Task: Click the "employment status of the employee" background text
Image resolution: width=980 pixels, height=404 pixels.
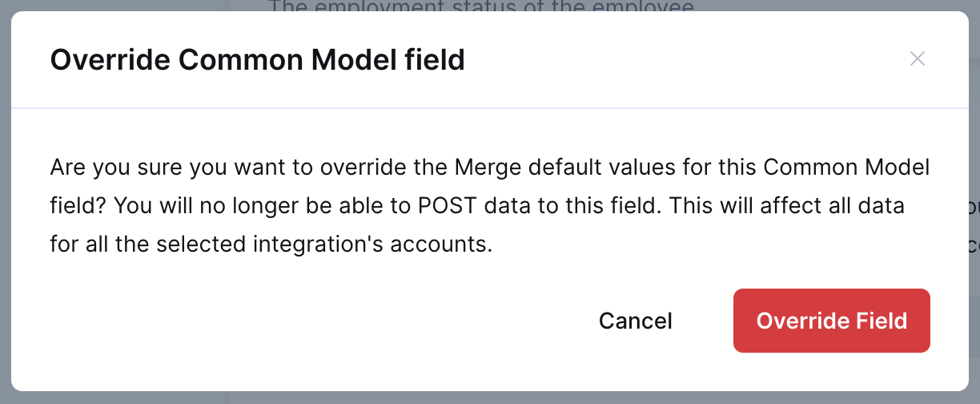Action: pyautogui.click(x=480, y=6)
